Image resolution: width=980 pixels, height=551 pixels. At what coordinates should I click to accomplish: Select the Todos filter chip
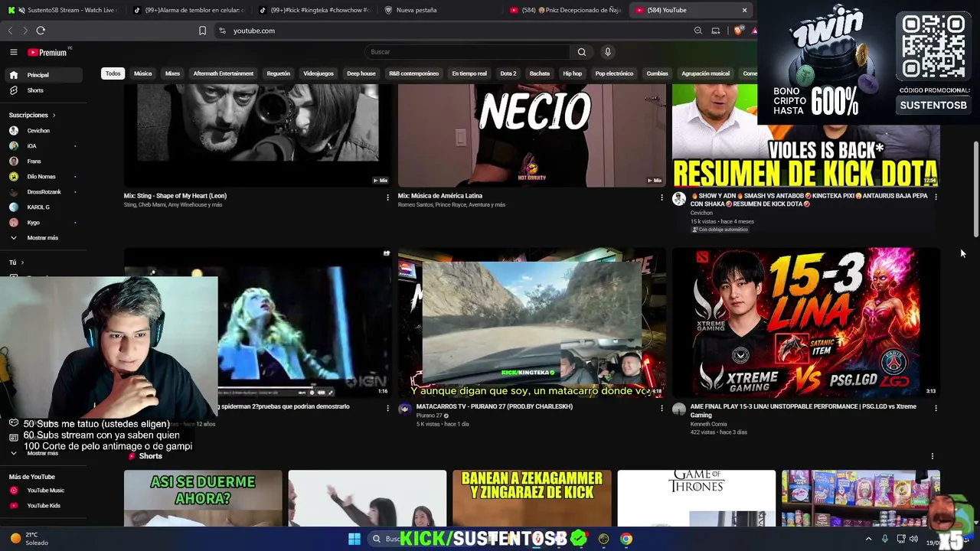coord(113,73)
